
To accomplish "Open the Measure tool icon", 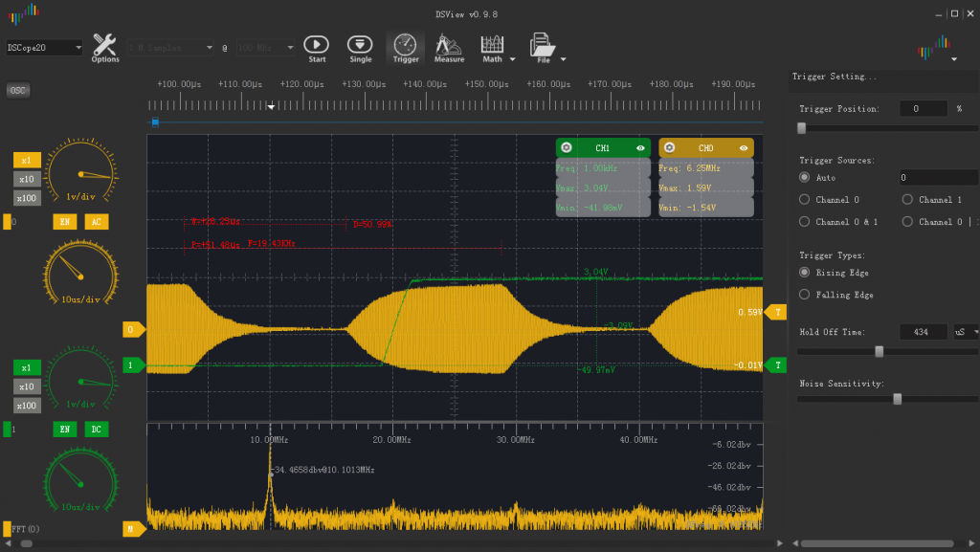I will (x=448, y=45).
